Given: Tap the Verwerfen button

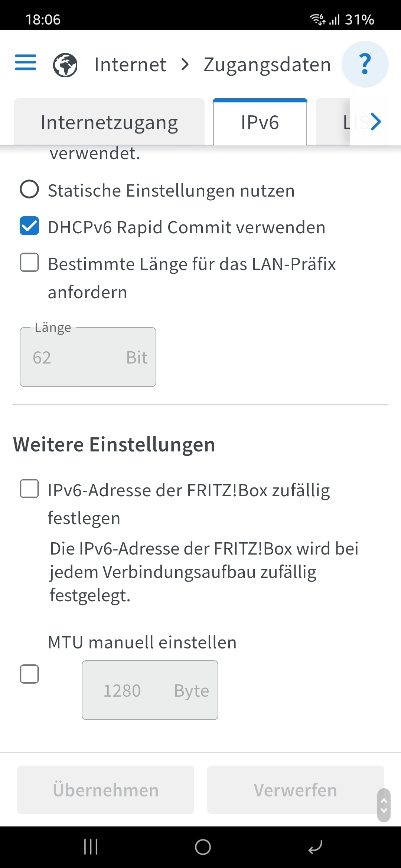Looking at the screenshot, I should point(296,790).
